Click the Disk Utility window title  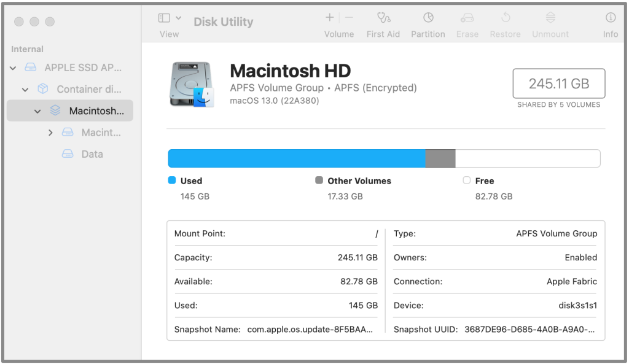[224, 21]
